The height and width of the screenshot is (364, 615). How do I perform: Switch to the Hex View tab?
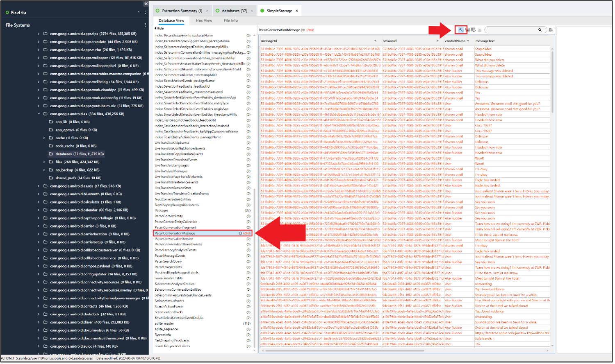click(204, 20)
